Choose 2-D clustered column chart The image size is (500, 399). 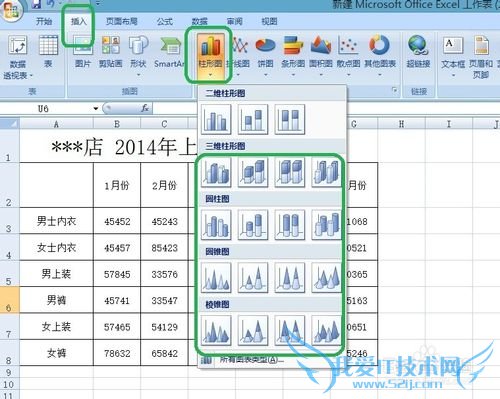coord(216,119)
